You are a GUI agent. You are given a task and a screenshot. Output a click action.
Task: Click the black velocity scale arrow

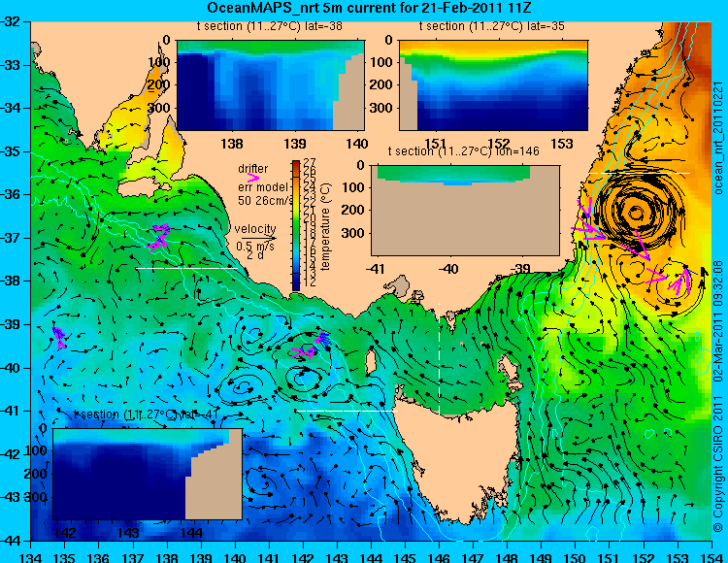coord(258,239)
